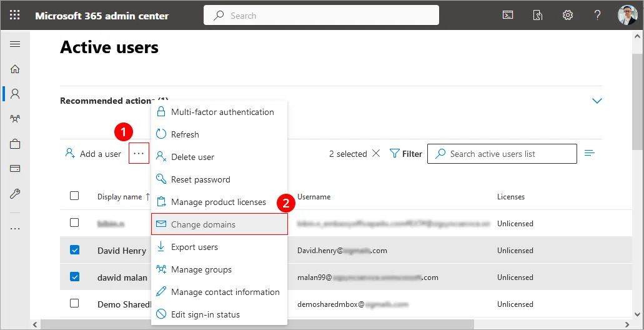
Task: Click the top Search box
Action: click(321, 16)
